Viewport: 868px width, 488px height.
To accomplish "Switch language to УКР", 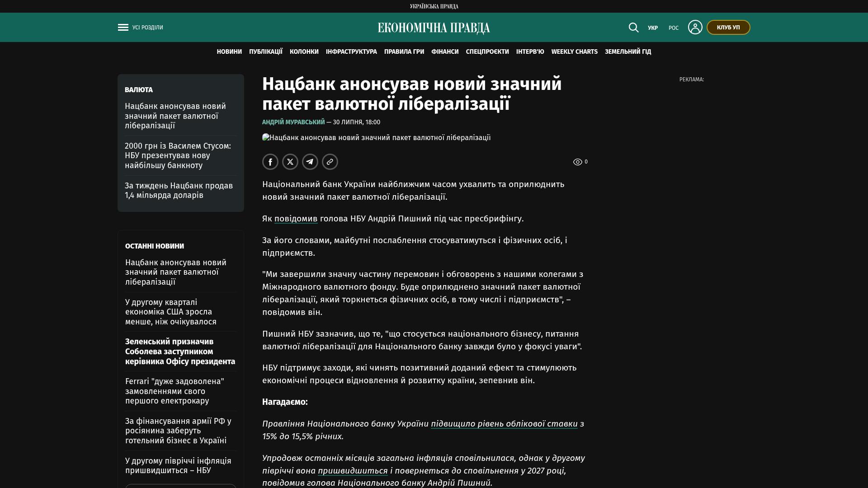I will [x=653, y=28].
